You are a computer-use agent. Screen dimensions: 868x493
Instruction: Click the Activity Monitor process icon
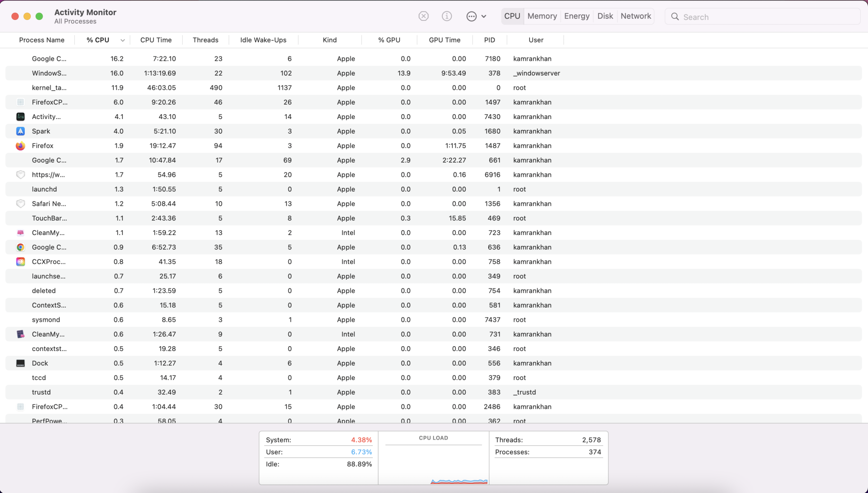click(x=20, y=116)
